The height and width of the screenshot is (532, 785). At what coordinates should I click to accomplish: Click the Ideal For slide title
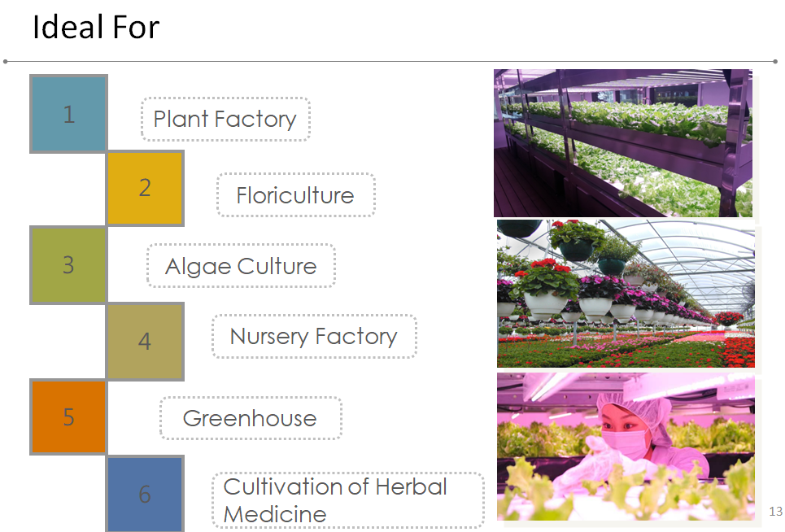click(x=96, y=27)
